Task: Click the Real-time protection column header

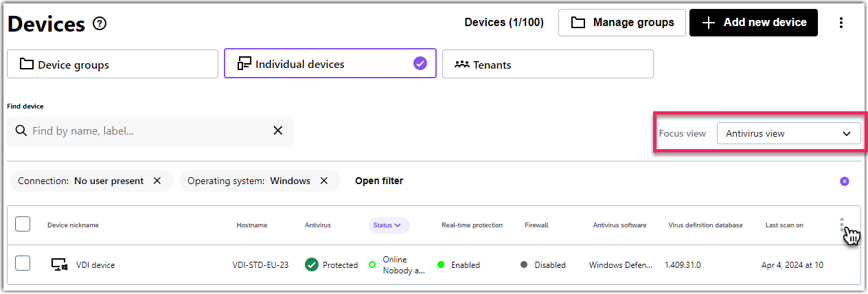Action: coord(472,225)
